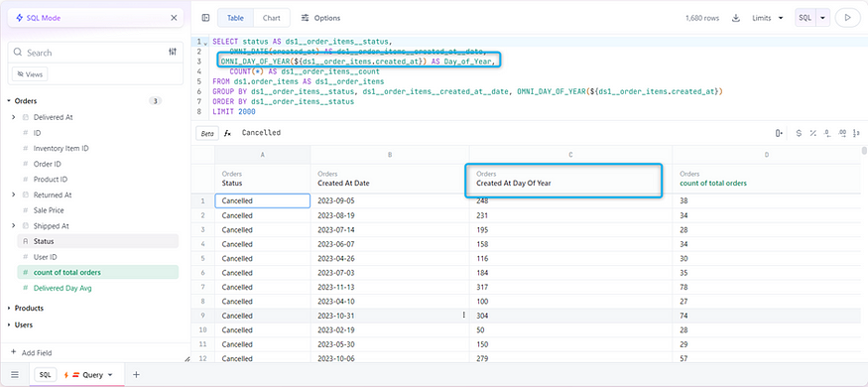Select the Product ID field
Screen dimensions: 868x387
(97, 180)
